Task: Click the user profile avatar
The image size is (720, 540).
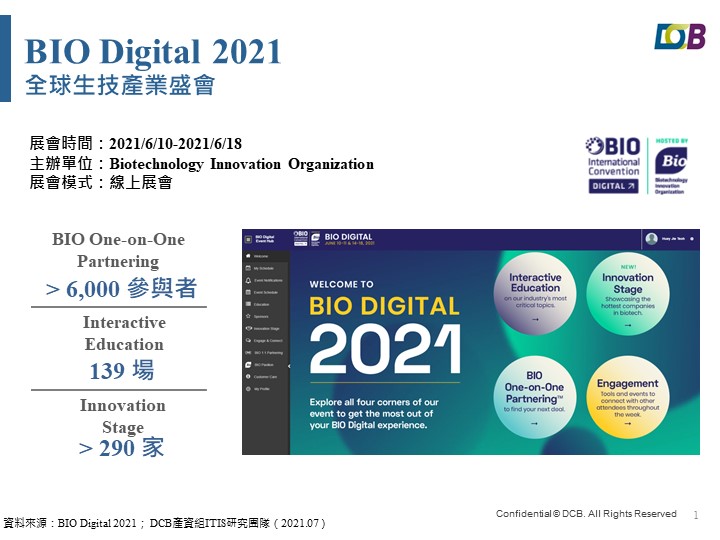Action: (652, 239)
